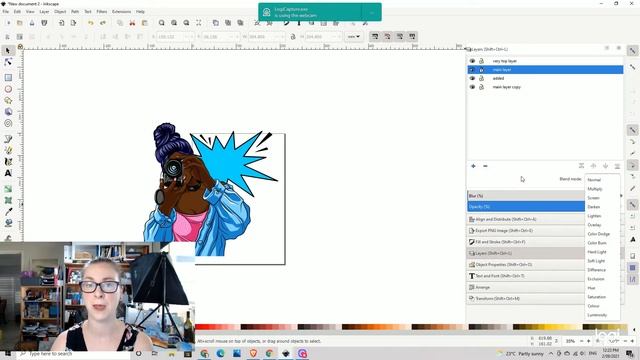Open Text and Font dialog tab

point(526,276)
